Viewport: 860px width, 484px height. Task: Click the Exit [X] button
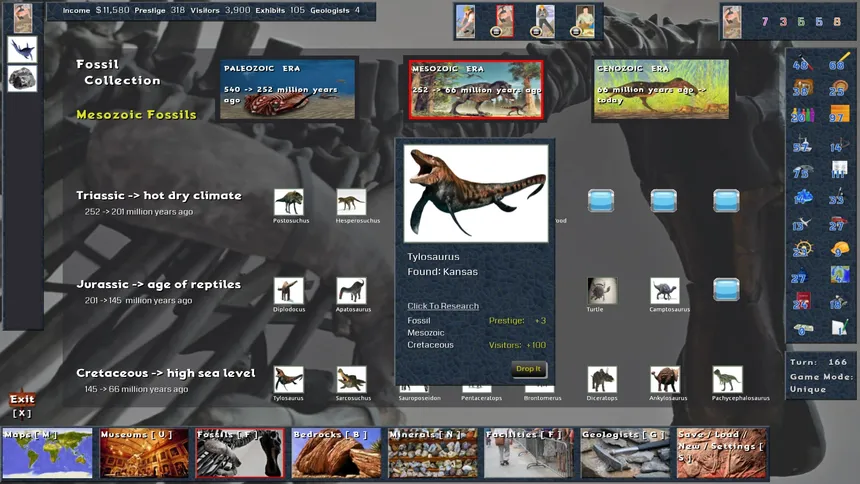click(22, 405)
